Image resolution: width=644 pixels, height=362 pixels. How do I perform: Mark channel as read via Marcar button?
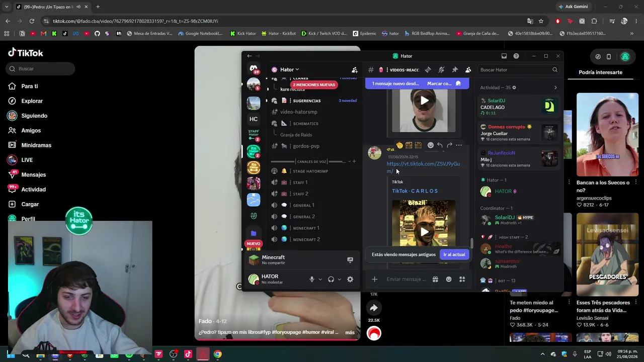pyautogui.click(x=444, y=83)
